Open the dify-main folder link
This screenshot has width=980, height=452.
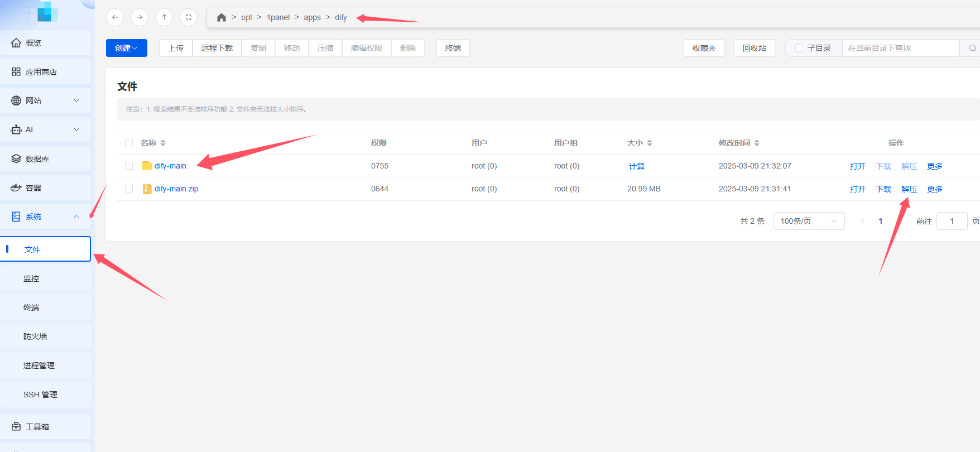click(170, 166)
